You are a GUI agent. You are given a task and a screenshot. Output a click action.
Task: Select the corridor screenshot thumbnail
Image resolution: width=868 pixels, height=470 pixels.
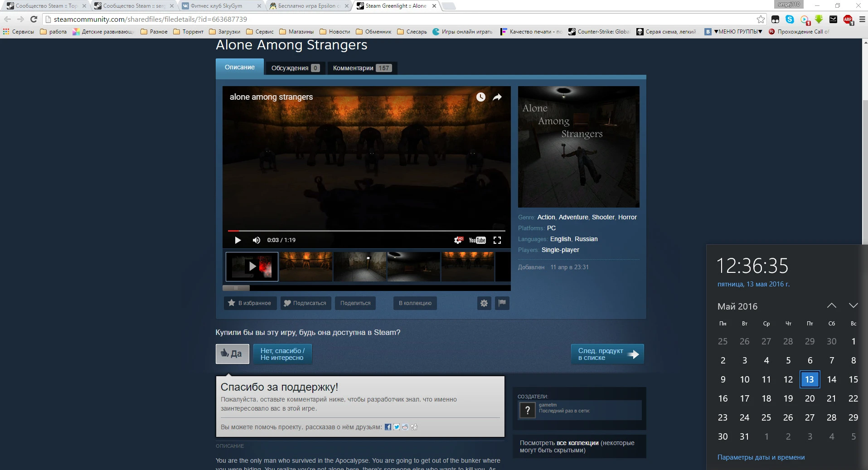click(x=360, y=266)
